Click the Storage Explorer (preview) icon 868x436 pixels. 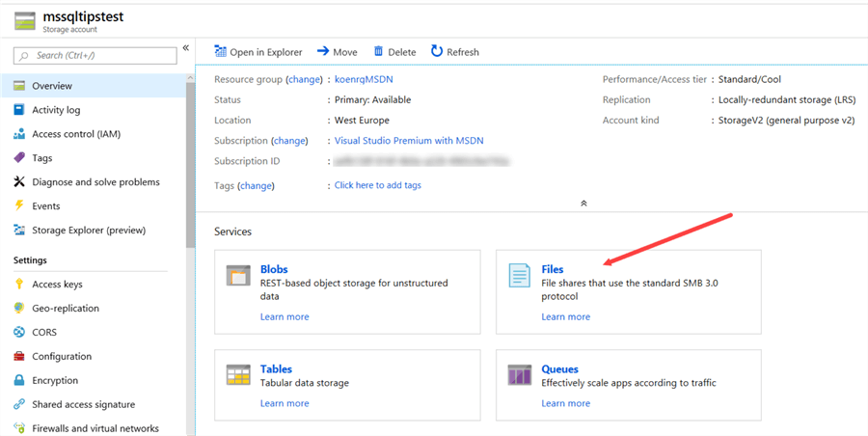19,230
